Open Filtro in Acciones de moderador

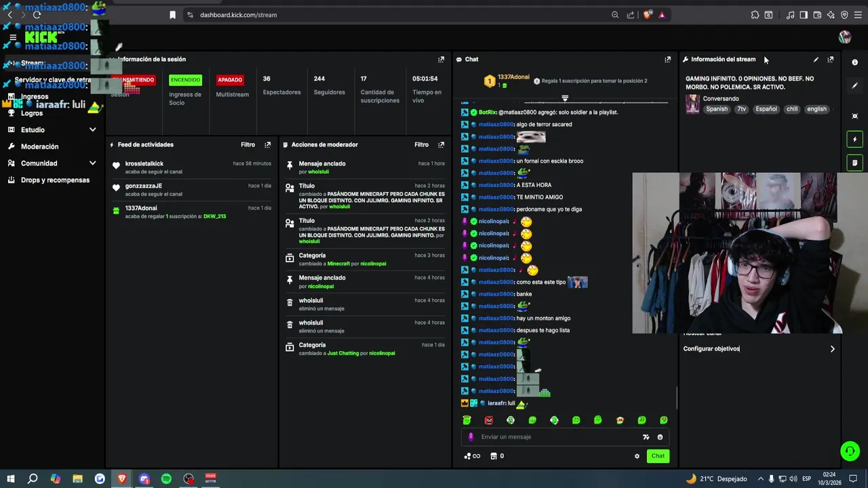tap(421, 145)
